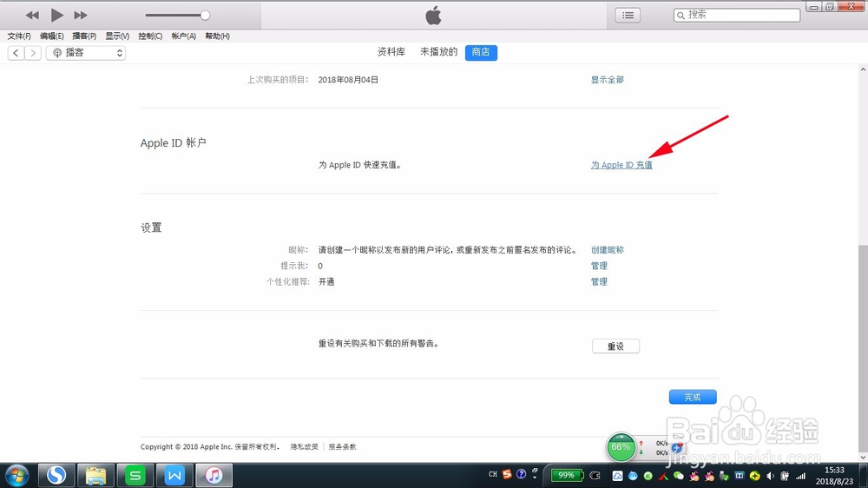Image resolution: width=868 pixels, height=488 pixels.
Task: Click the fast-forward next track button
Action: [x=80, y=16]
